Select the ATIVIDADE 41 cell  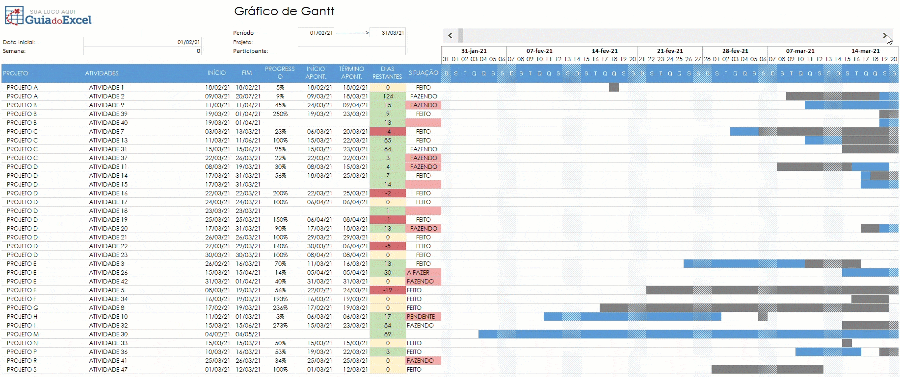(108, 360)
